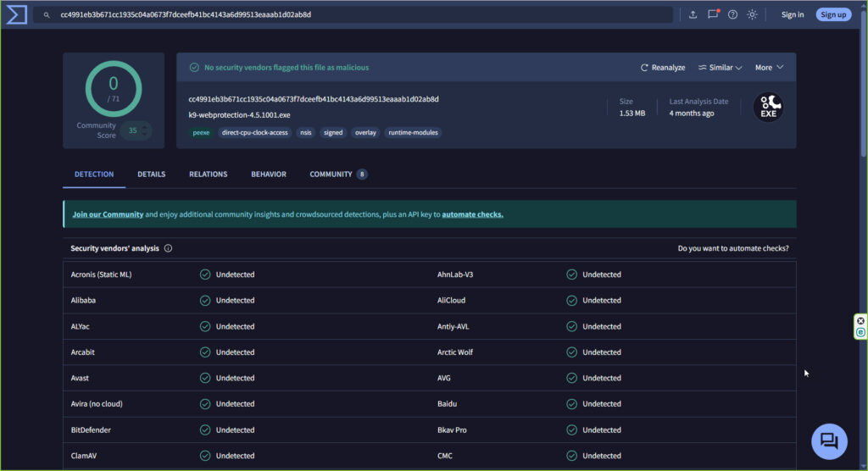This screenshot has width=868, height=471.
Task: Open the VirusTotal home logo
Action: (x=17, y=14)
